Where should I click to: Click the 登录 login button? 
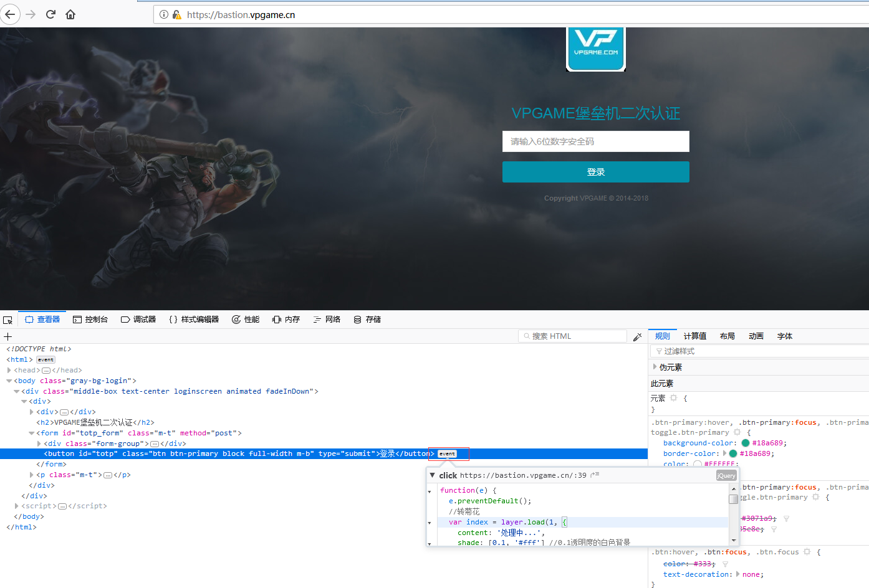click(596, 172)
